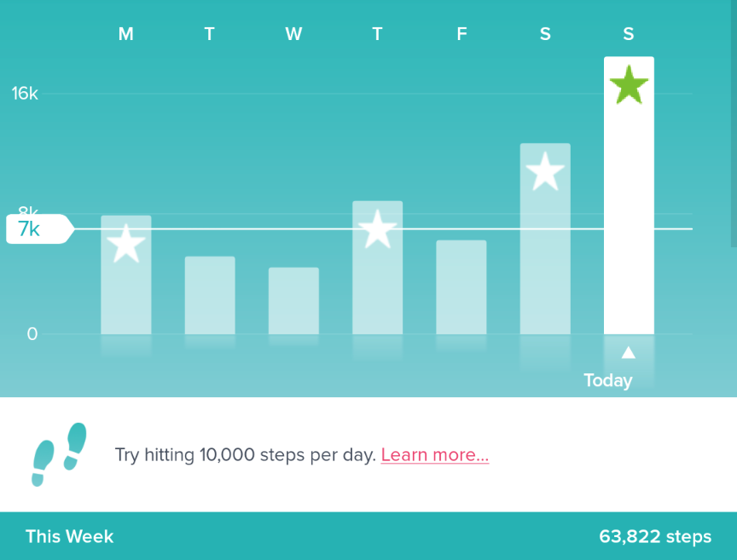Select the 7k goal line tag

click(40, 228)
